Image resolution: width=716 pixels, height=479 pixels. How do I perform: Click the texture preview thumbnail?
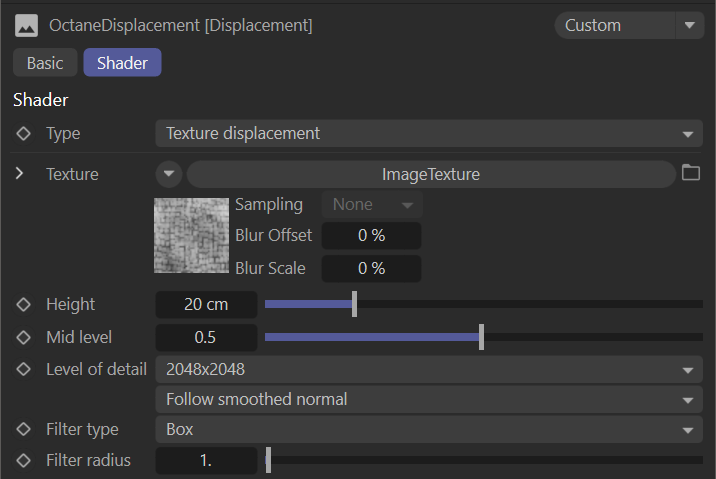191,235
